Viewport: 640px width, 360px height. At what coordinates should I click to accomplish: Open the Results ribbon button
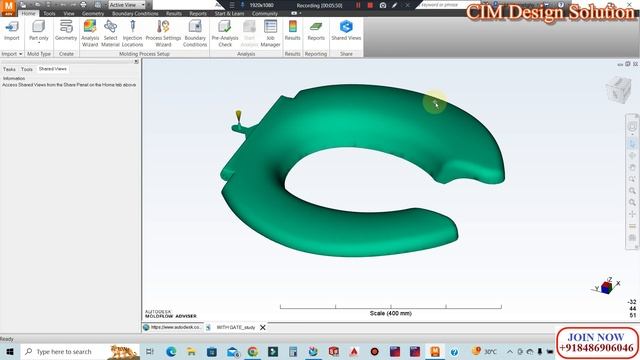292,31
